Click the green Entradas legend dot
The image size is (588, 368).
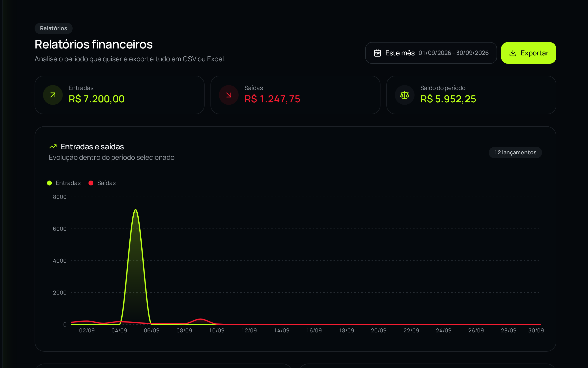pyautogui.click(x=49, y=183)
